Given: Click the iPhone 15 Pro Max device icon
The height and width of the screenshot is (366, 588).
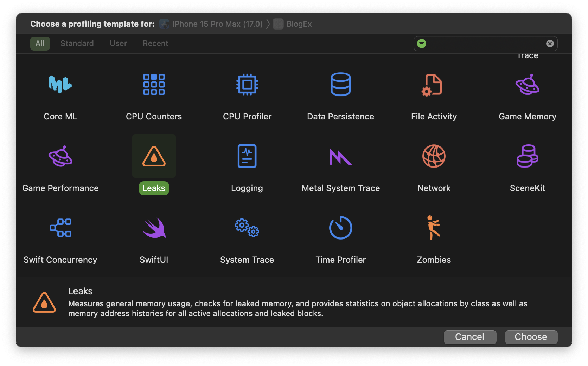Looking at the screenshot, I should point(165,24).
